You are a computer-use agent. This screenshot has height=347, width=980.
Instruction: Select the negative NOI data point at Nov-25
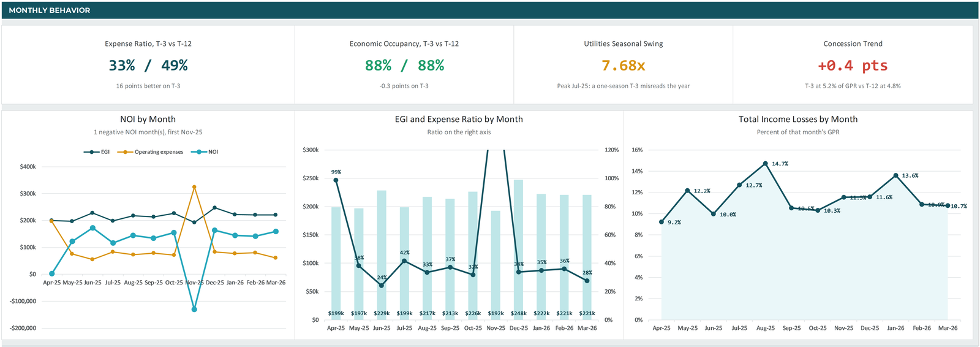pos(194,310)
